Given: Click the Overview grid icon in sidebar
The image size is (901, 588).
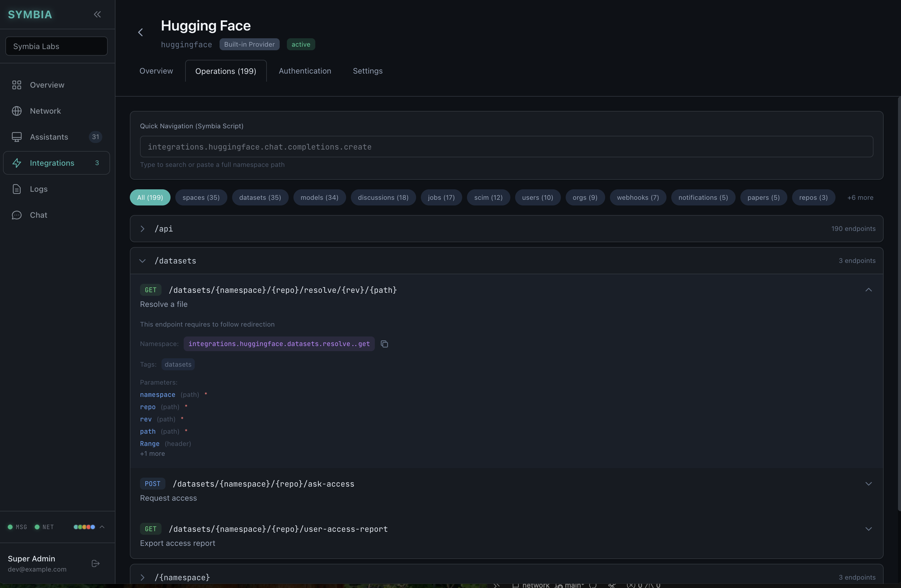Looking at the screenshot, I should 17,85.
